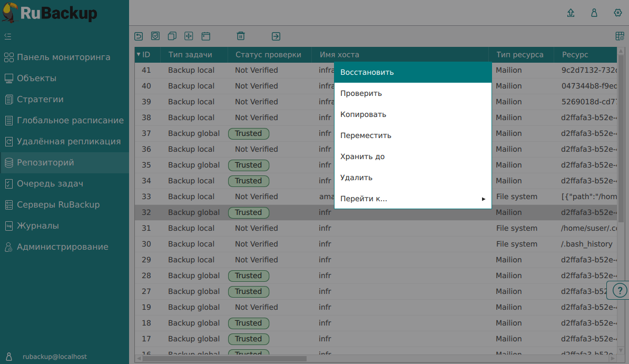629x364 pixels.
Task: Open the settings gear icon
Action: coord(618,13)
